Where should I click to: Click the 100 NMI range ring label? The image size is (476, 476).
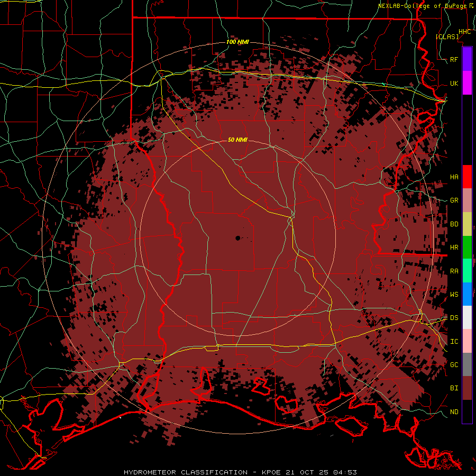(x=237, y=42)
